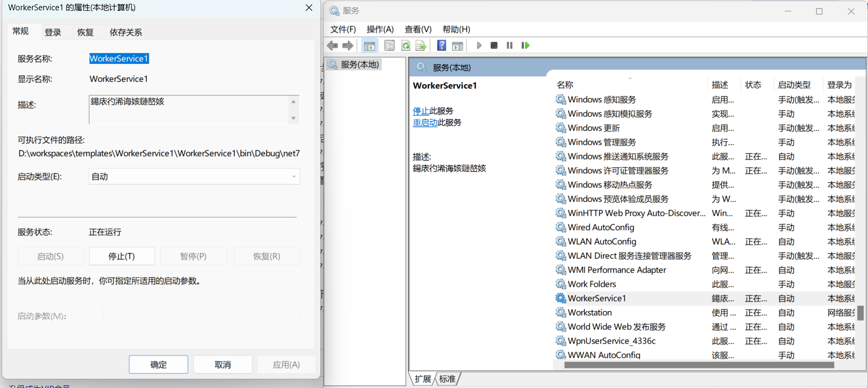
Task: Close the WorkerService1 properties dialog
Action: click(309, 8)
